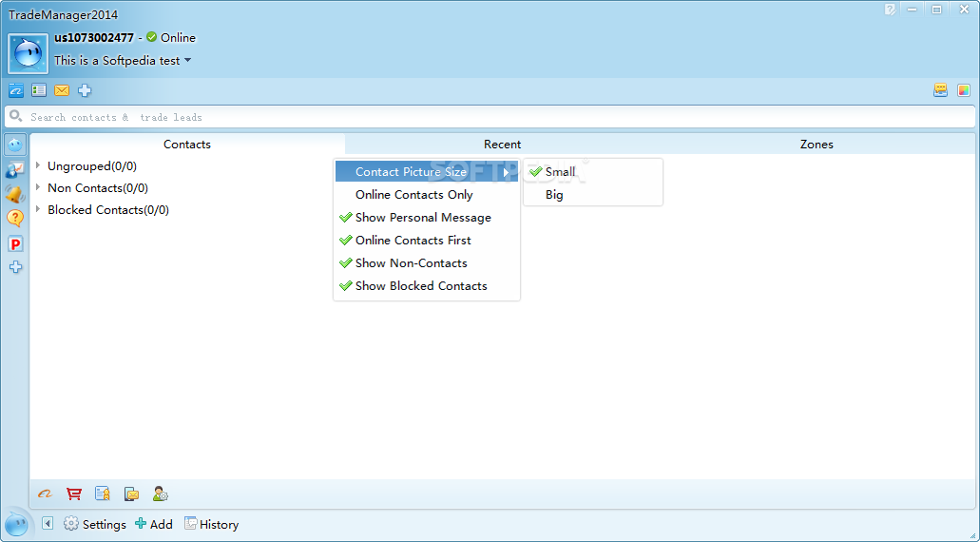Viewport: 980px width, 542px height.
Task: Open the mail envelope icon in top toolbar
Action: pos(62,90)
